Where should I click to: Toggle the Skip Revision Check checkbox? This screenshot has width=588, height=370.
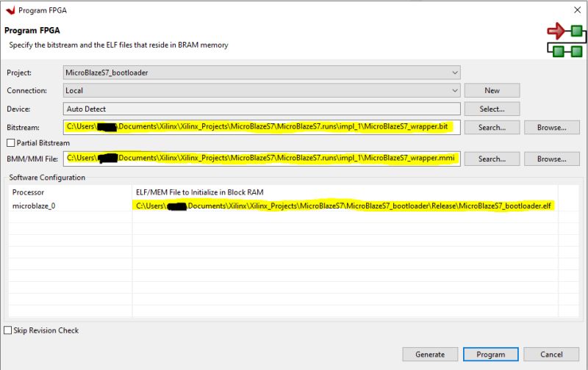[8, 330]
